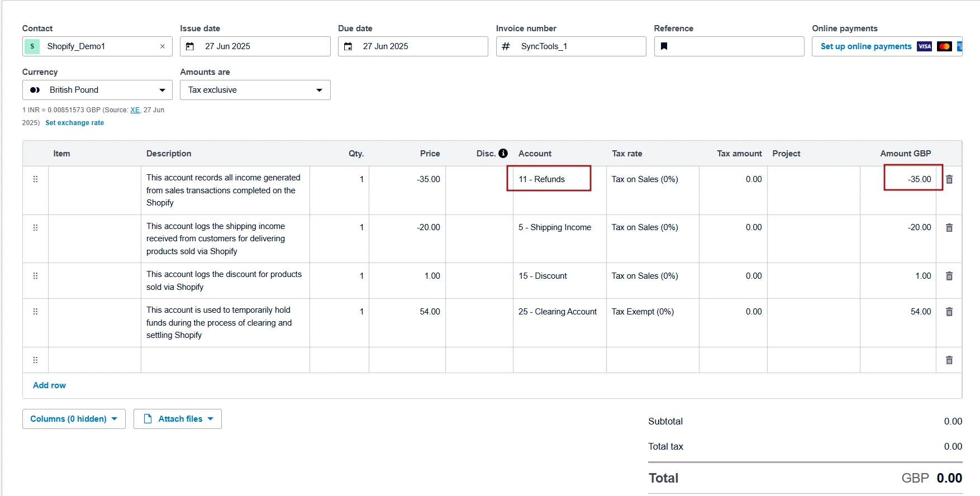Clear the Shopify_Demo1 contact with X
This screenshot has width=980, height=496.
(x=163, y=46)
